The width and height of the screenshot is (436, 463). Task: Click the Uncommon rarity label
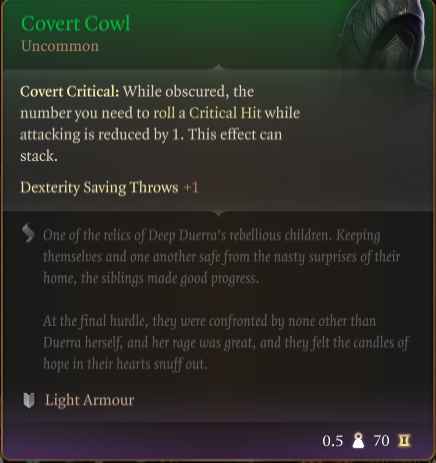point(60,46)
